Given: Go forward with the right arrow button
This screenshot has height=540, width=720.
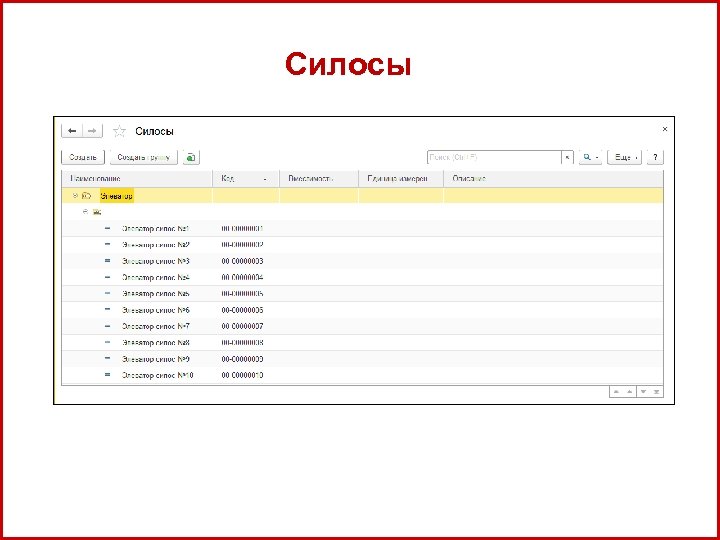Looking at the screenshot, I should tap(92, 131).
